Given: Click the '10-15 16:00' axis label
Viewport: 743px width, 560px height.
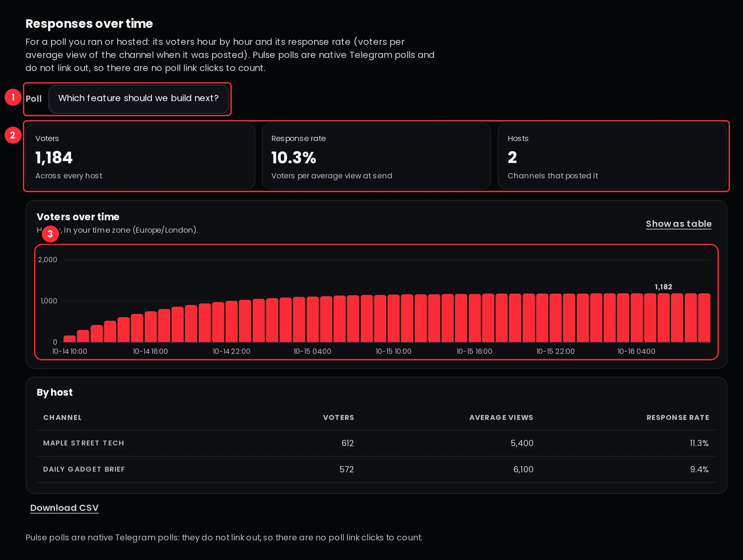Looking at the screenshot, I should click(x=474, y=352).
